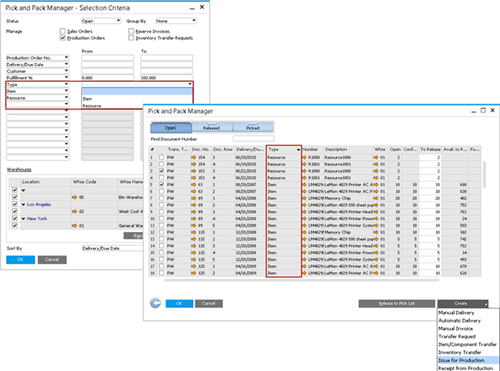This screenshot has width=500, height=371.
Task: Open Doc. No. link arrow in row 10
Action: (194, 219)
